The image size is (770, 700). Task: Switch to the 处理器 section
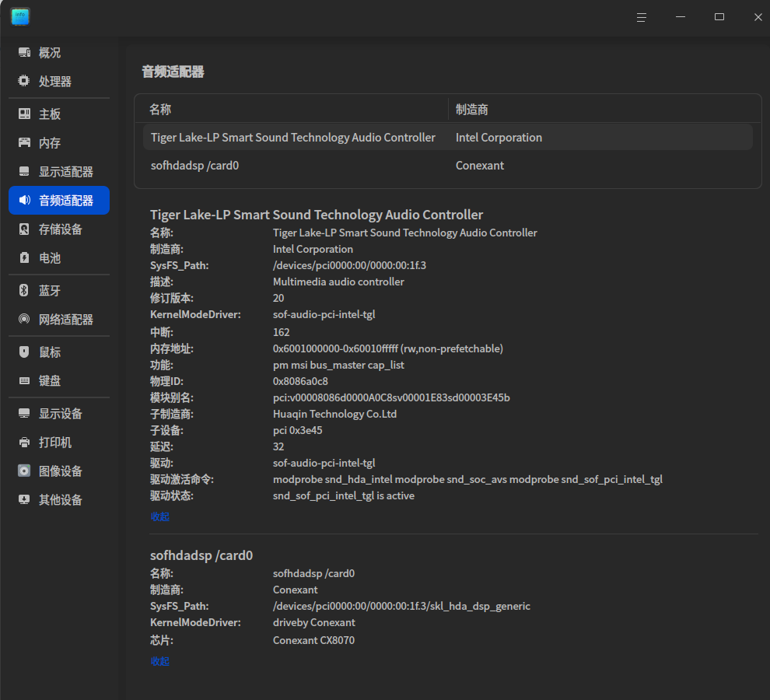pyautogui.click(x=59, y=81)
